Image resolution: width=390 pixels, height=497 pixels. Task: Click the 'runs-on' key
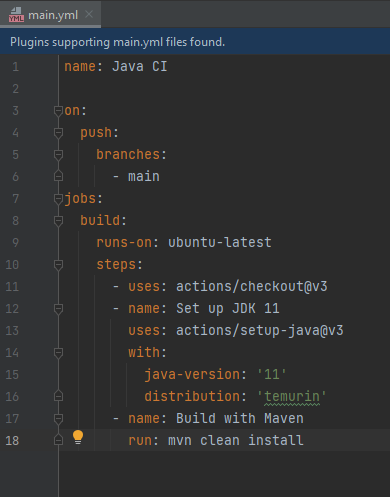point(124,242)
